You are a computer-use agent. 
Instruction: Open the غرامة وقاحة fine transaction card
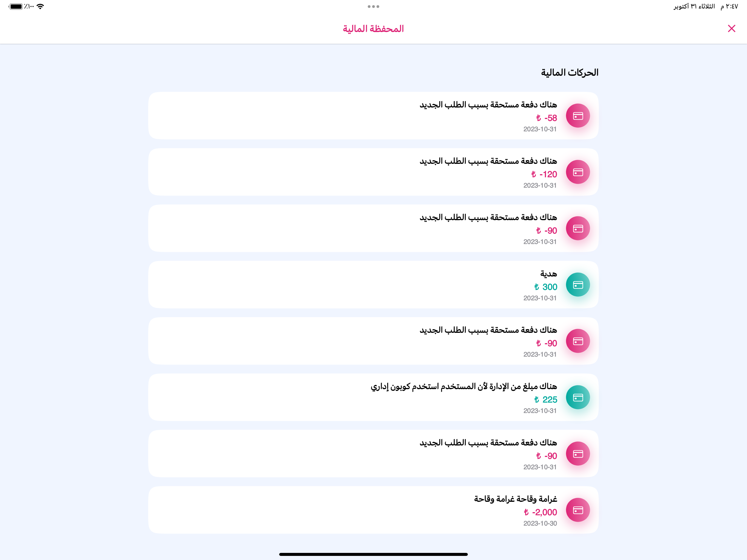point(373,510)
